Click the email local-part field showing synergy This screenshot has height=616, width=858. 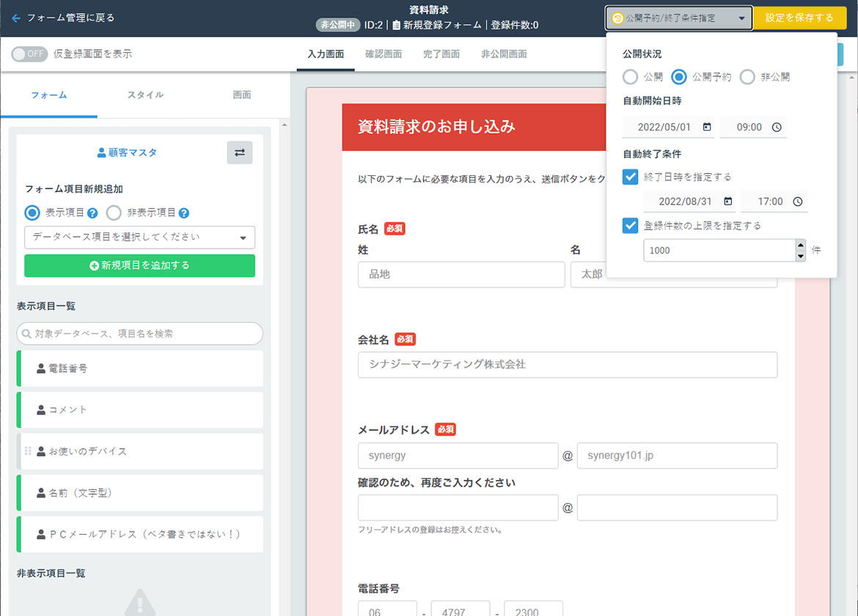(x=458, y=455)
